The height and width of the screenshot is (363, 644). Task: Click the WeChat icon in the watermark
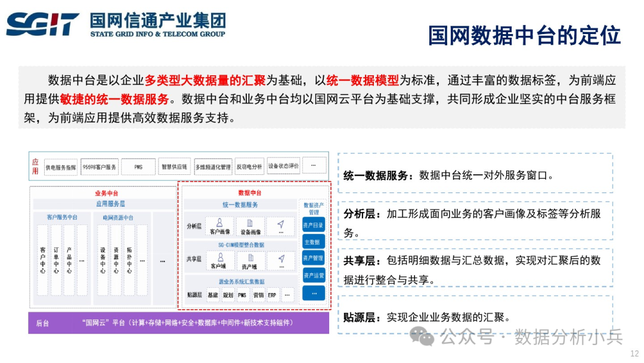(426, 337)
